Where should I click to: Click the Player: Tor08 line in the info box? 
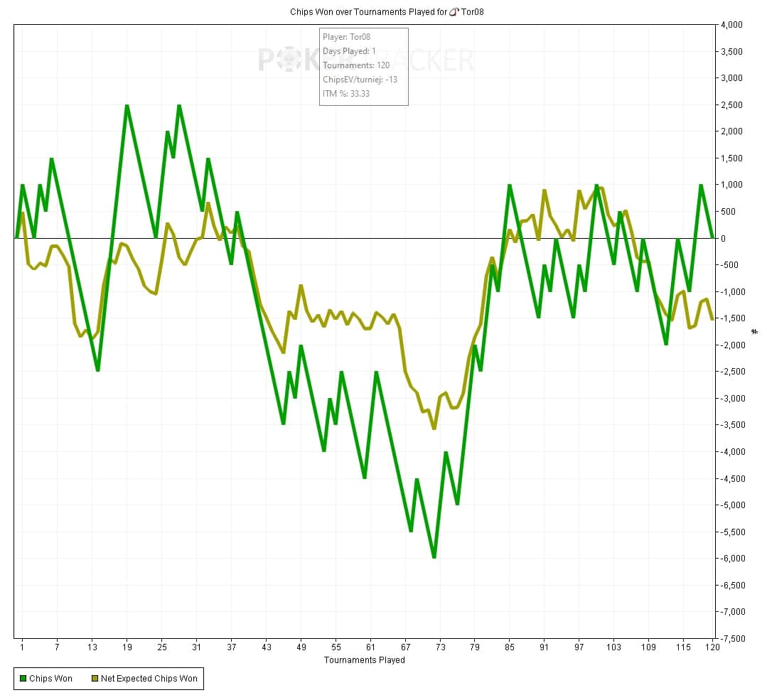[x=346, y=37]
